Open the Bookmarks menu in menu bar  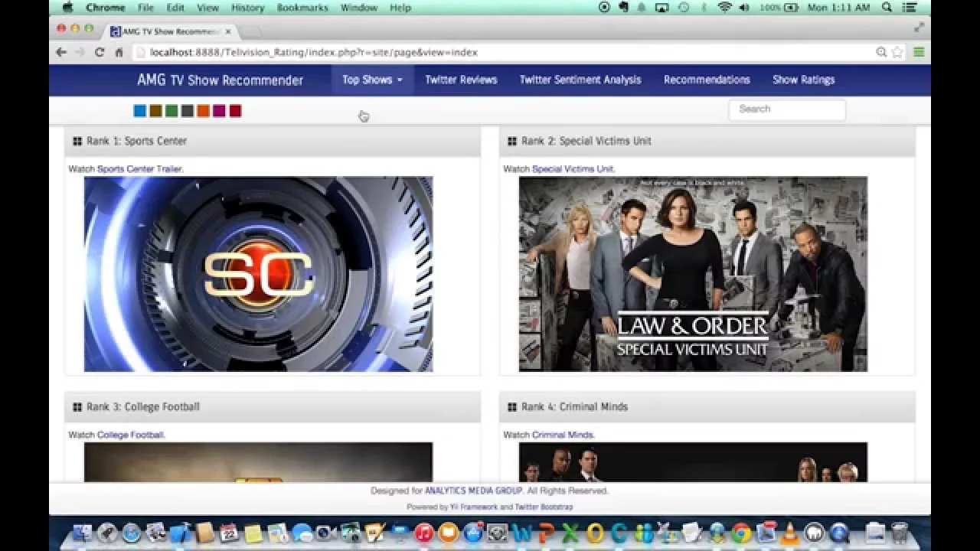pyautogui.click(x=301, y=8)
